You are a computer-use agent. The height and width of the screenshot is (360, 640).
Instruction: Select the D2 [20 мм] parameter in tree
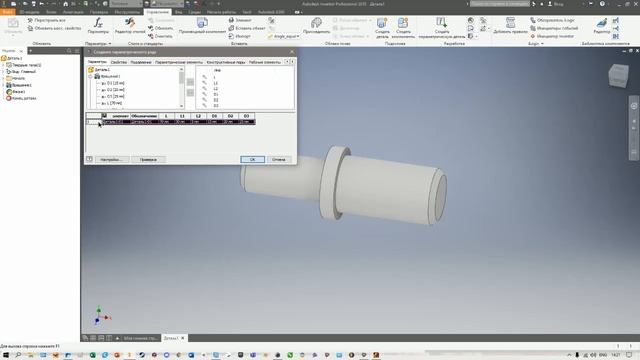[x=113, y=90]
